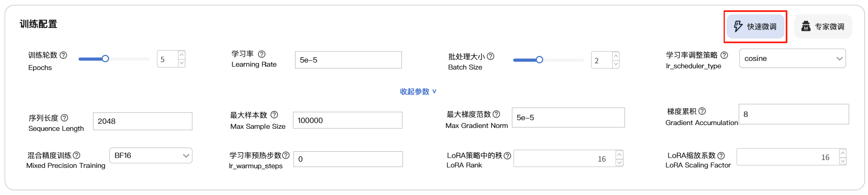Screen dimensions: 868x195
Task: Click help icon beside 最大样本数 label
Action: click(x=274, y=115)
